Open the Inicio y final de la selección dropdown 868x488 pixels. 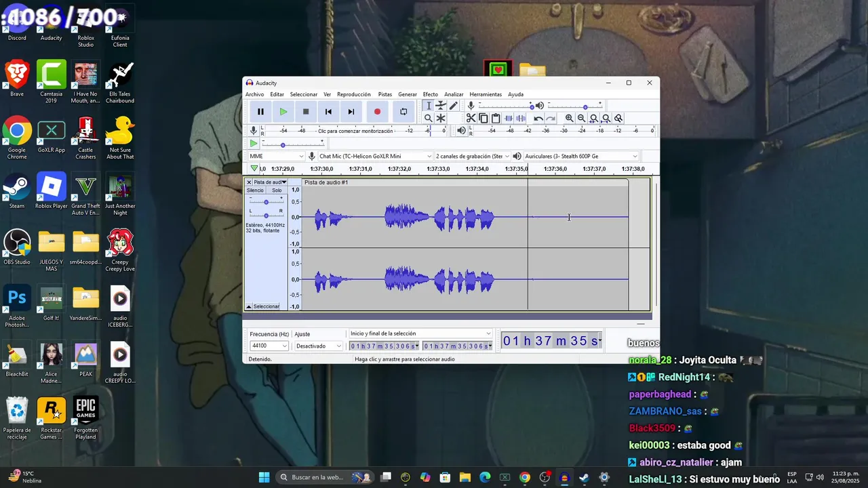(420, 333)
